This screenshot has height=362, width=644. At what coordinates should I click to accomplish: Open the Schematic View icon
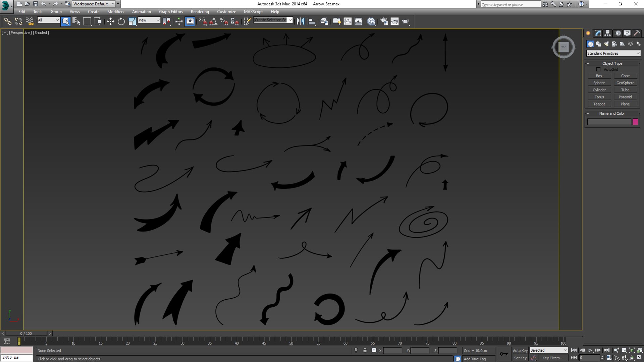click(358, 21)
